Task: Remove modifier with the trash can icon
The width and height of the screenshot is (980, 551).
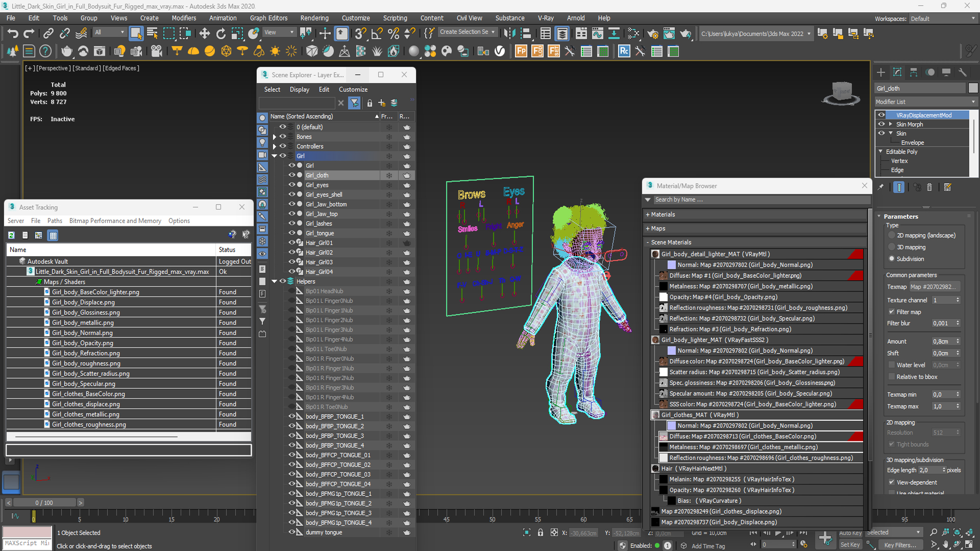Action: pos(929,187)
